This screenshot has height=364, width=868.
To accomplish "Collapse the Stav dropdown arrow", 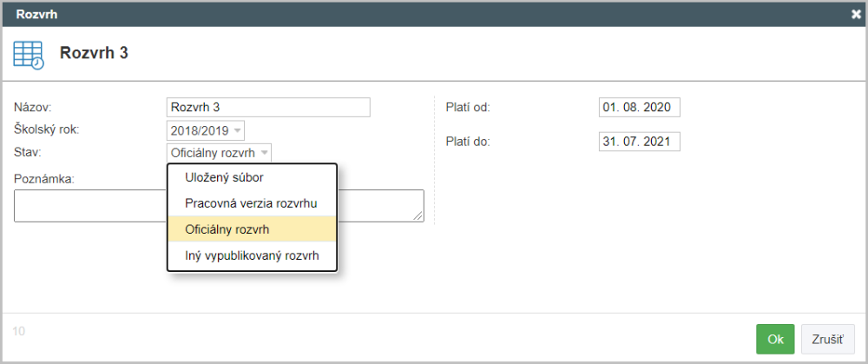I will [265, 153].
